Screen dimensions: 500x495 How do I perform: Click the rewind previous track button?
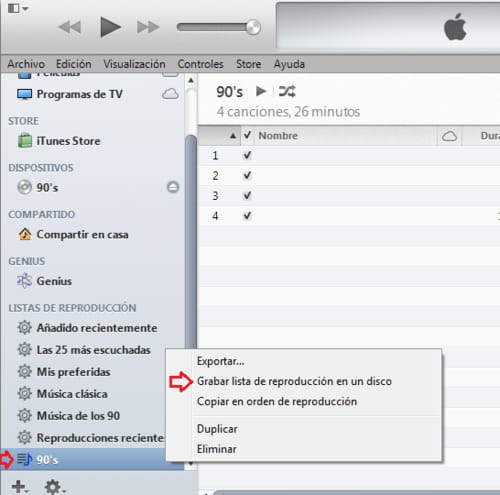click(x=70, y=27)
